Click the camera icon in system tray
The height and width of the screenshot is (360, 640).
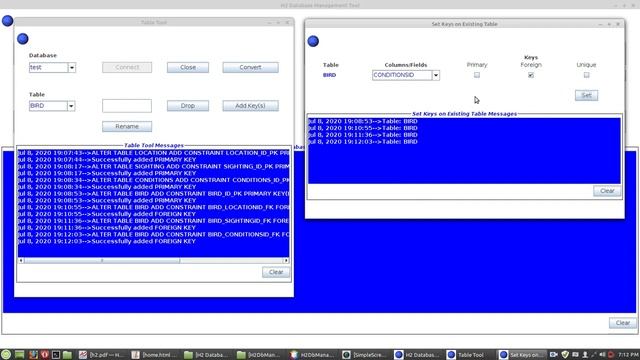click(553, 355)
